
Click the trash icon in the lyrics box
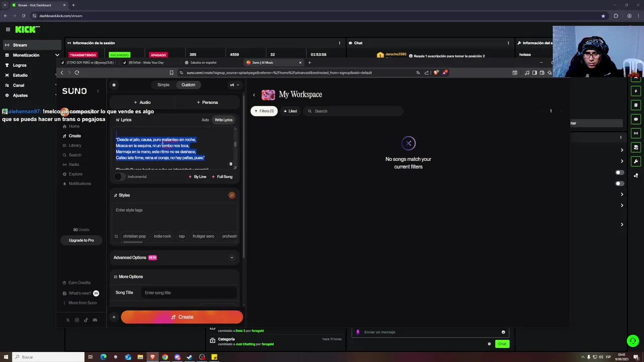pos(231,164)
